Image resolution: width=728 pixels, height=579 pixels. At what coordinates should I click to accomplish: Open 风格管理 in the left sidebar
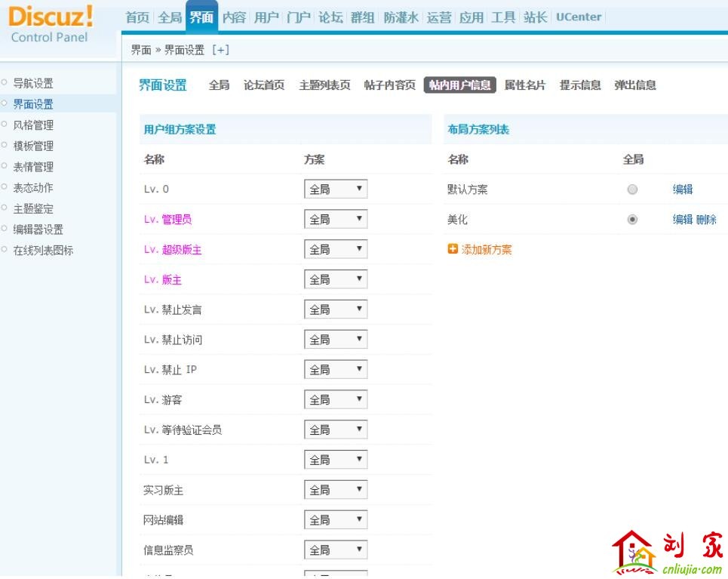click(33, 125)
